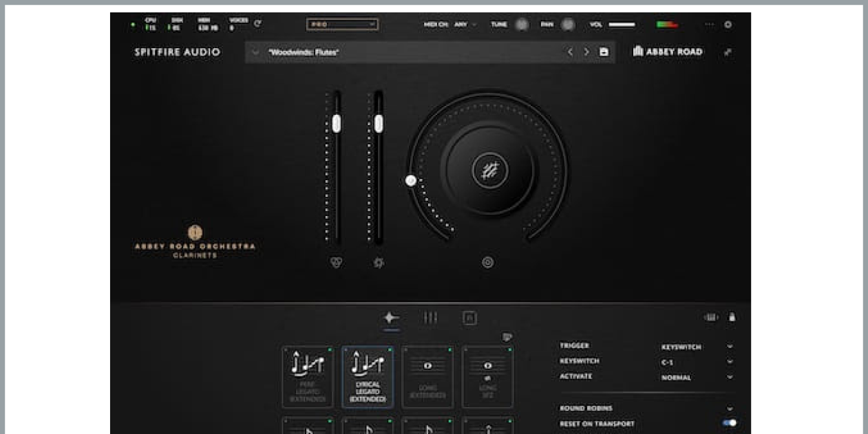
Task: Open the Activate Normal dropdown
Action: click(x=730, y=377)
